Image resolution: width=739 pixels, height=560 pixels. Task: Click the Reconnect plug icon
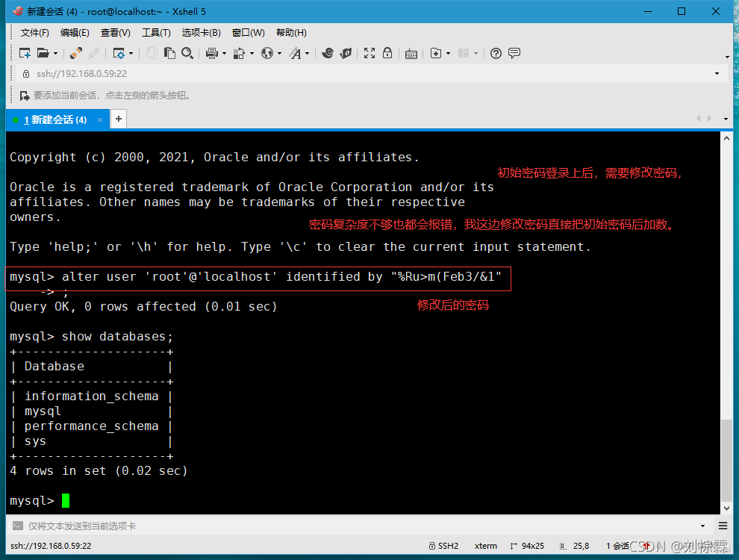tap(76, 53)
